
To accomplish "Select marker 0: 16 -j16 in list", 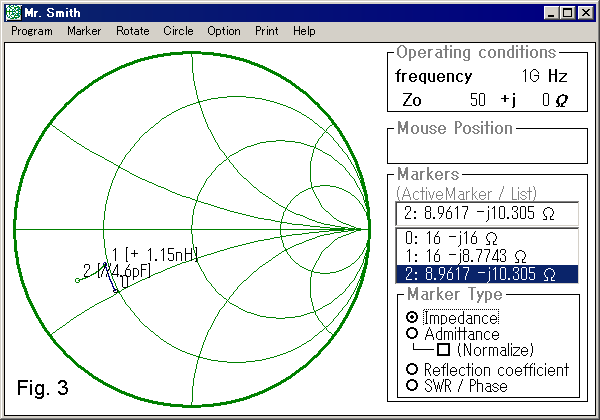I will point(486,238).
